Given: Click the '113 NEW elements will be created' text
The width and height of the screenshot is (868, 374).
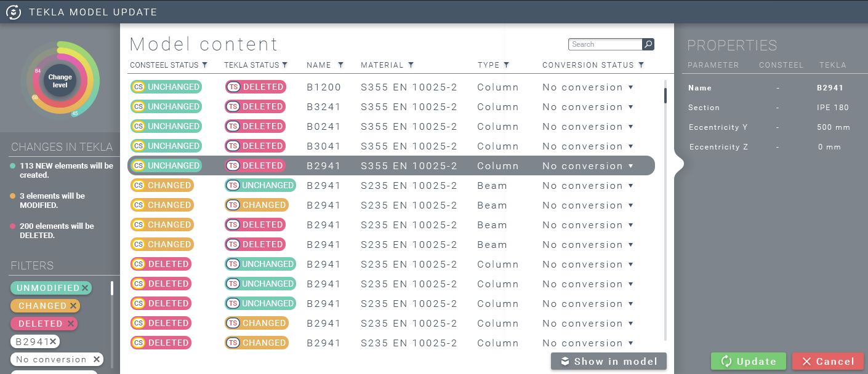Looking at the screenshot, I should tap(67, 170).
